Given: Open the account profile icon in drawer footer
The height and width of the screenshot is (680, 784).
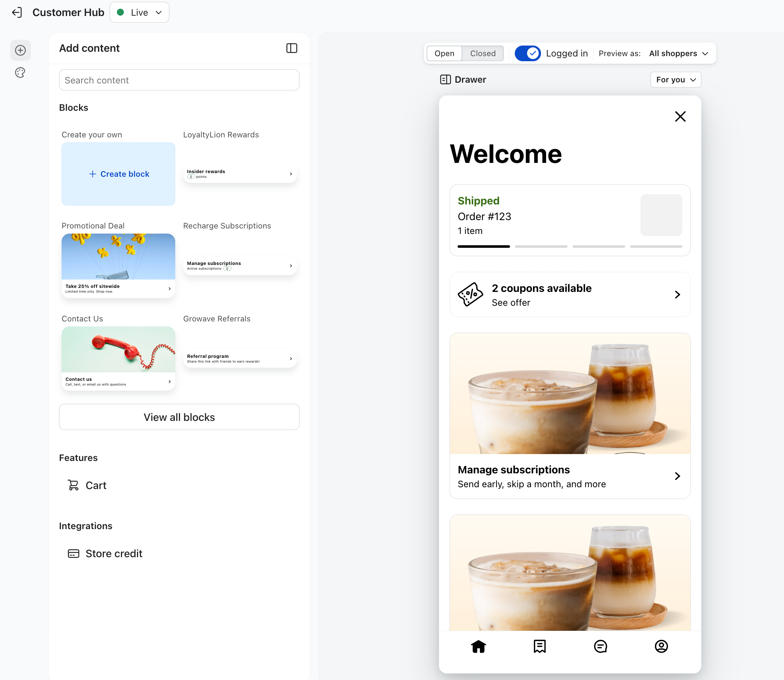Looking at the screenshot, I should [661, 646].
